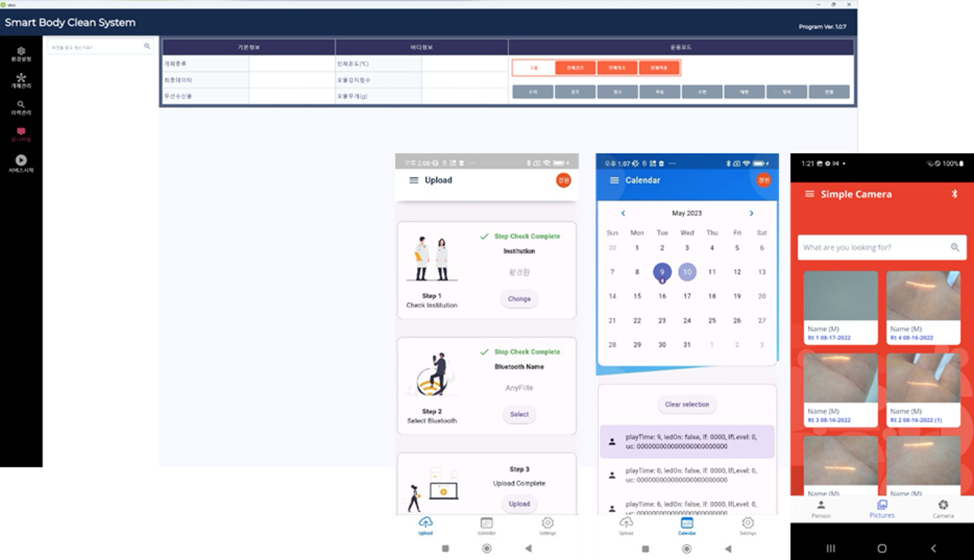Click the magnifier history icon in sidebar
The image size is (974, 560).
pos(21,104)
